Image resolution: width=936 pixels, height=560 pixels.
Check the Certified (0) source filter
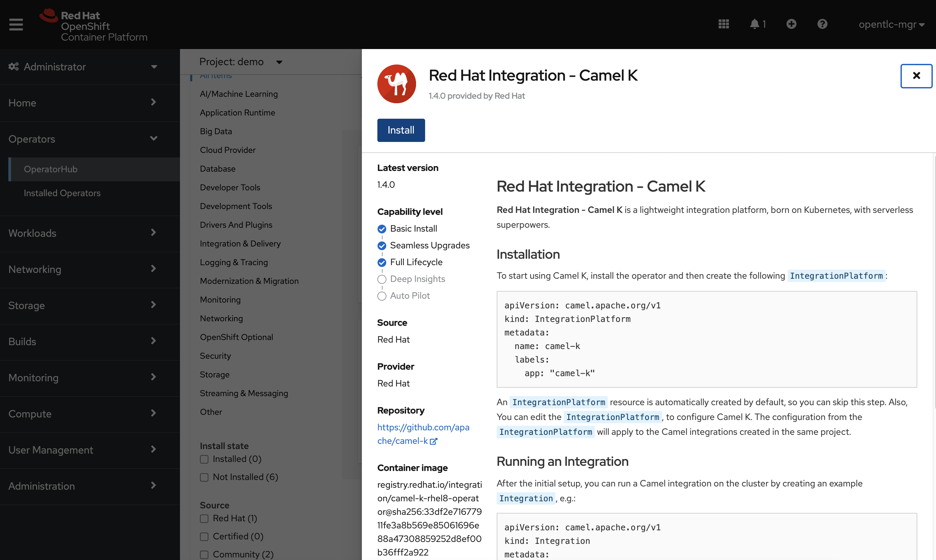(204, 536)
